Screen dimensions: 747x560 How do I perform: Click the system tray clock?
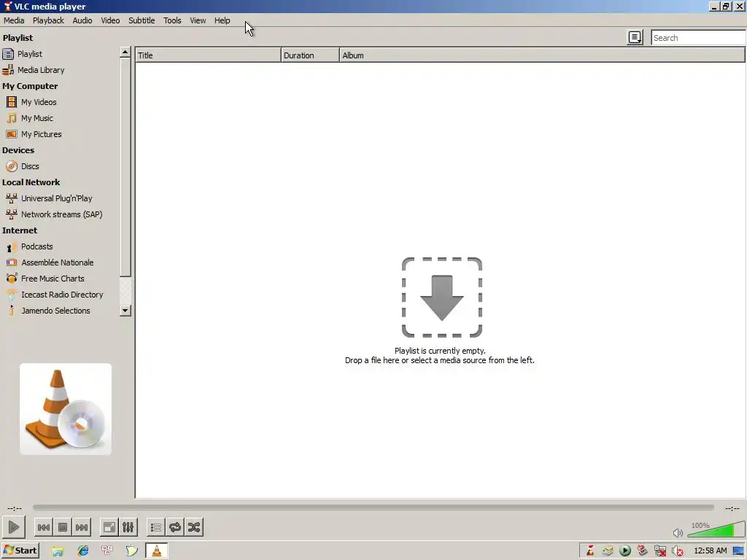(711, 551)
